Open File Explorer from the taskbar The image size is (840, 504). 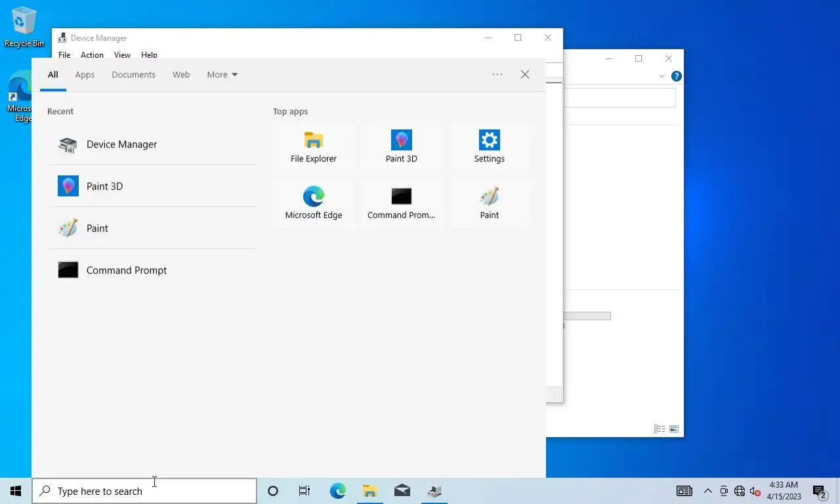369,491
